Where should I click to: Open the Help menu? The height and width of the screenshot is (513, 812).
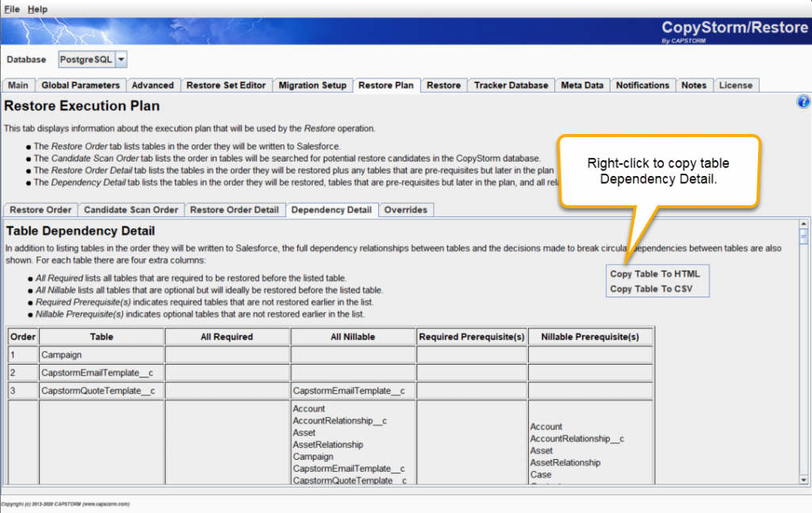pyautogui.click(x=37, y=9)
